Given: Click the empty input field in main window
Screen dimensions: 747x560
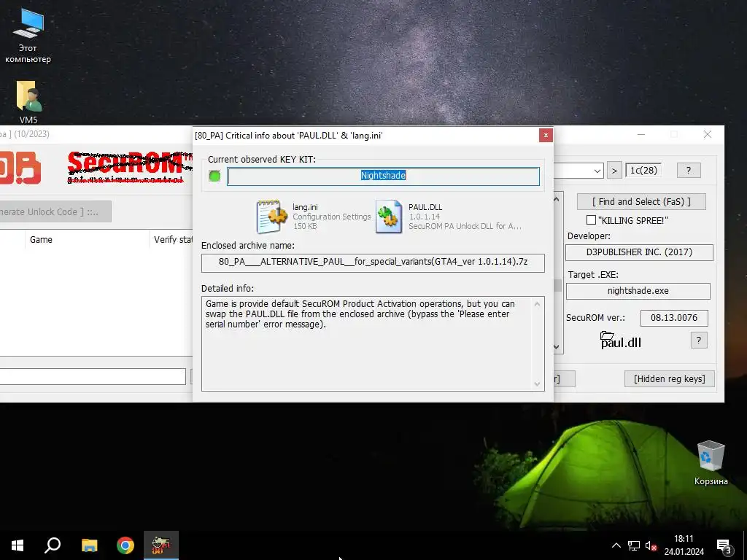Looking at the screenshot, I should pyautogui.click(x=93, y=377).
